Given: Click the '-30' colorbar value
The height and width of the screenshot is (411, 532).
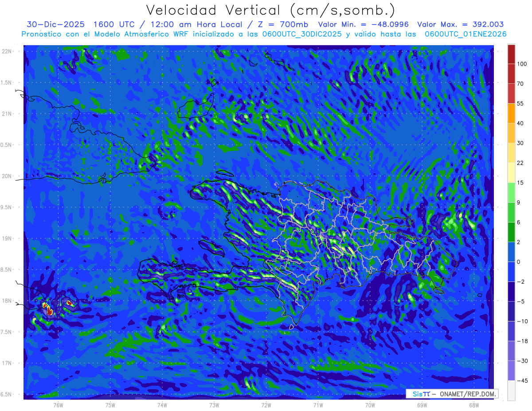Looking at the screenshot, I should point(522,361).
